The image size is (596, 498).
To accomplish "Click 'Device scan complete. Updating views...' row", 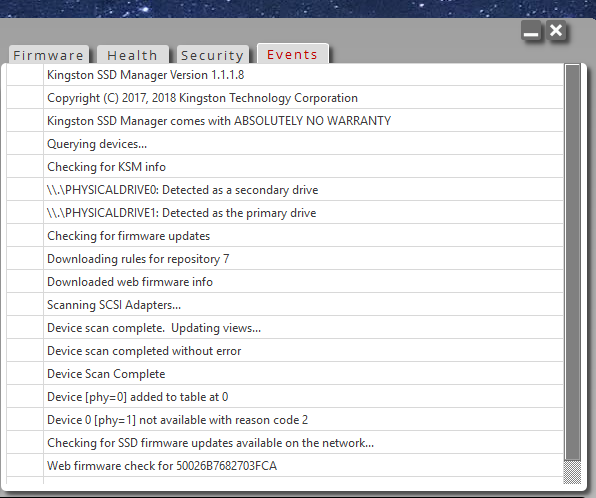I will click(285, 328).
